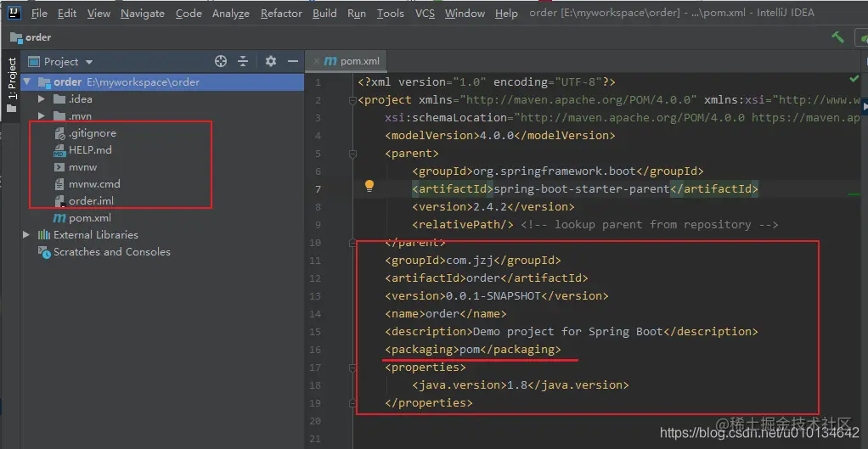
Task: Open the File menu
Action: coord(39,14)
